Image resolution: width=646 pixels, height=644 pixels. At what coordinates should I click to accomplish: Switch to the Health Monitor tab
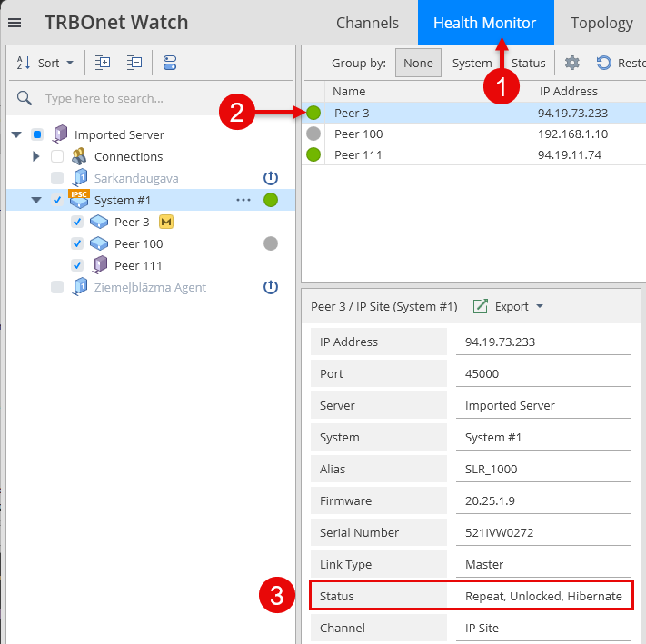(x=485, y=23)
